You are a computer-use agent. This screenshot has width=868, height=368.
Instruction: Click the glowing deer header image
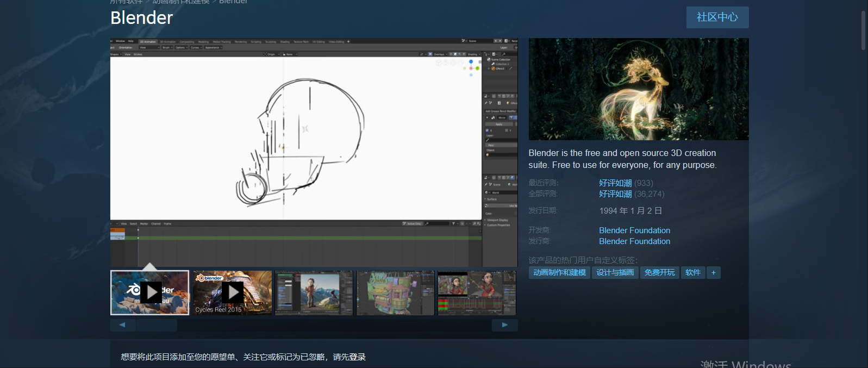639,89
